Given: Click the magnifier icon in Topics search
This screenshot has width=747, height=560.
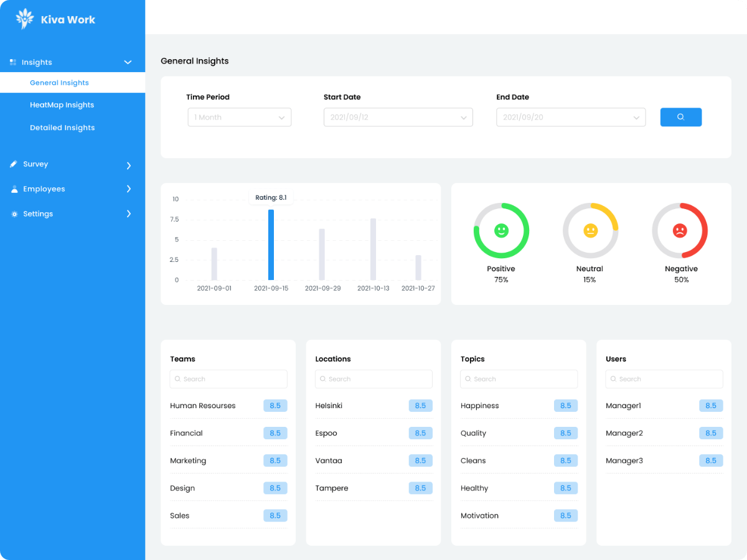Looking at the screenshot, I should 468,379.
